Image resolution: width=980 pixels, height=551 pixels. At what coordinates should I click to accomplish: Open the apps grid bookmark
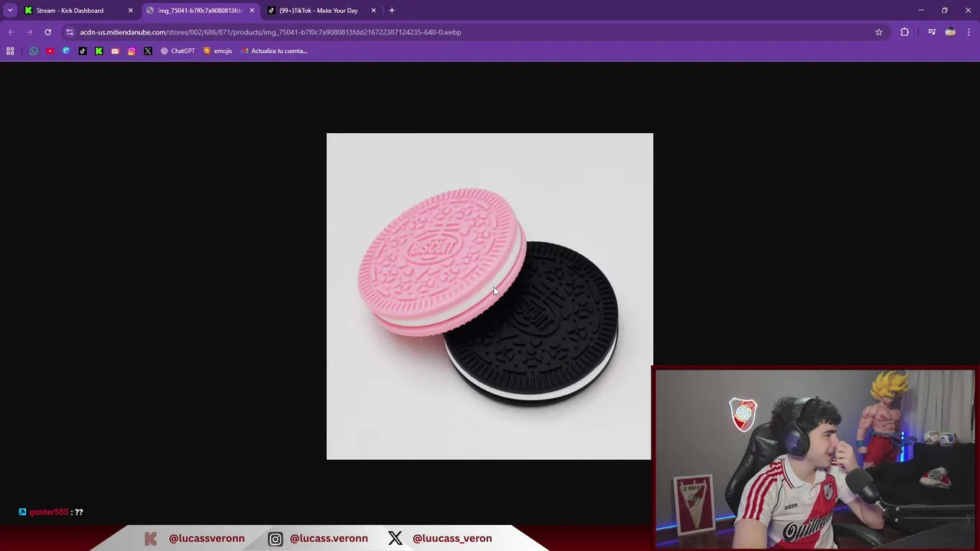10,51
